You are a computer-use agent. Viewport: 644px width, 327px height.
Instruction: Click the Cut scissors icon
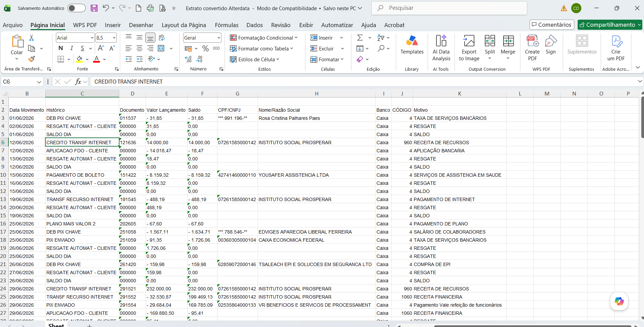tap(31, 38)
